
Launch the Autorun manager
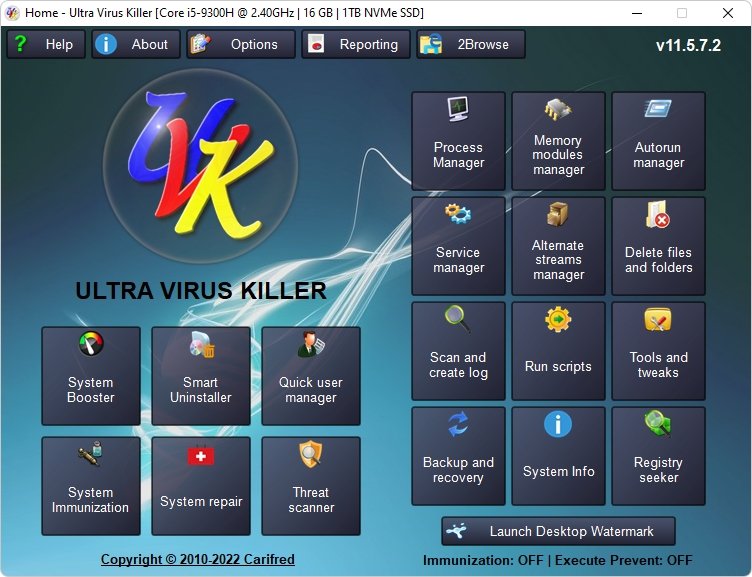point(658,141)
